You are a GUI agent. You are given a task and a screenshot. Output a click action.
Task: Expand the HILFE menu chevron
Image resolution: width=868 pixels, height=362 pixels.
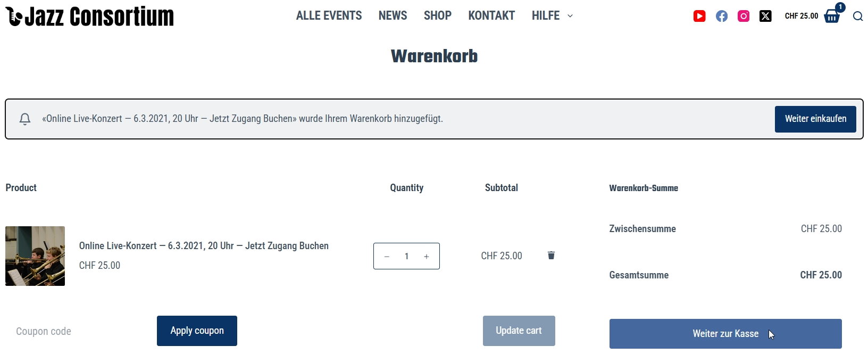coord(570,16)
